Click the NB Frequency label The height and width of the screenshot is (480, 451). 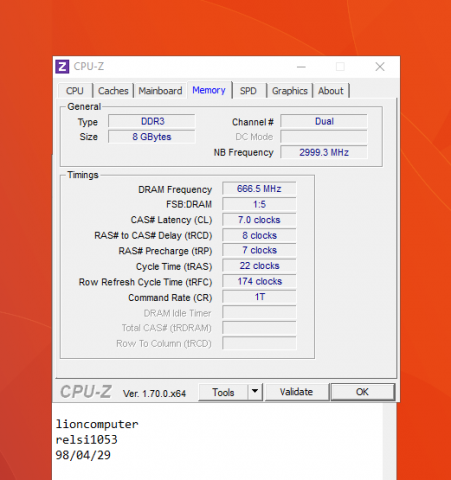click(x=244, y=153)
